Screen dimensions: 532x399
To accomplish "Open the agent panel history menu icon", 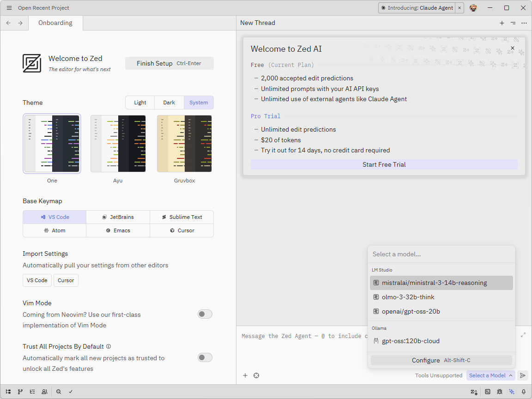I will [513, 23].
